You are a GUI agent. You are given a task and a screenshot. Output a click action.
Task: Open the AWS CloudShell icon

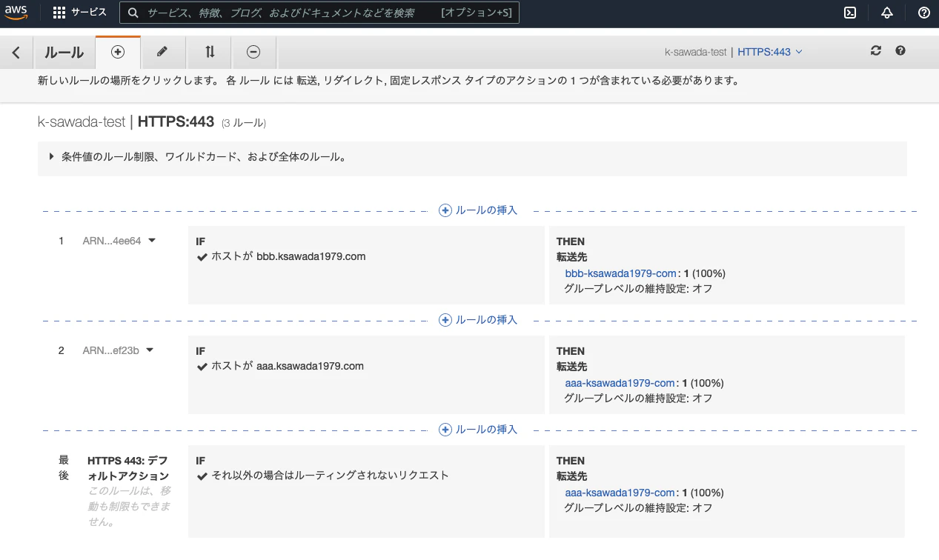[851, 13]
